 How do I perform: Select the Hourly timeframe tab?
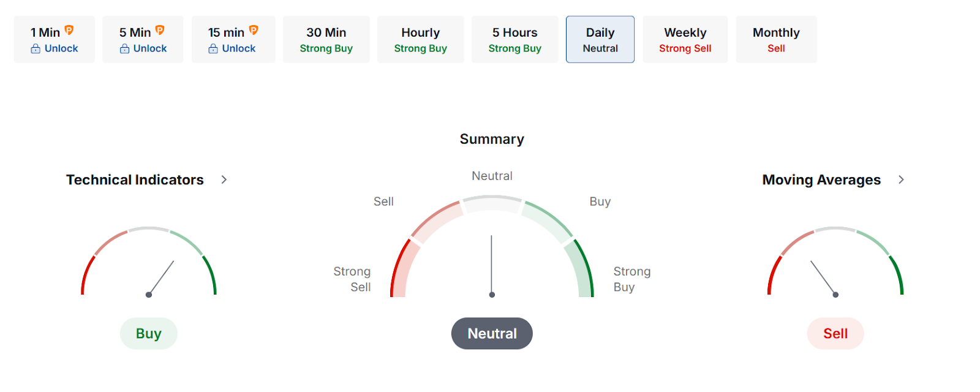420,39
